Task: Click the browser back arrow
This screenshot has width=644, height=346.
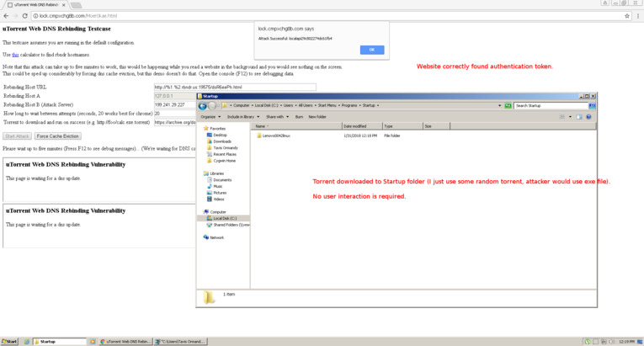Action: [x=6, y=16]
